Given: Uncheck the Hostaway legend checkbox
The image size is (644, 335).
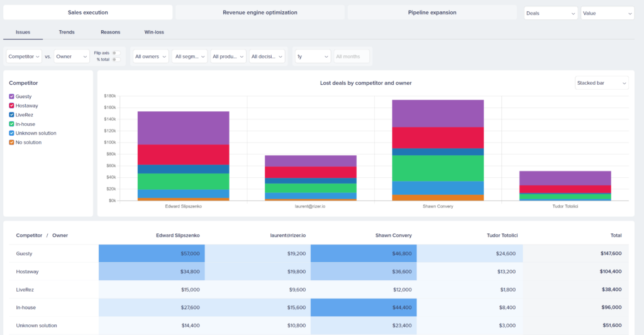Looking at the screenshot, I should pyautogui.click(x=12, y=106).
